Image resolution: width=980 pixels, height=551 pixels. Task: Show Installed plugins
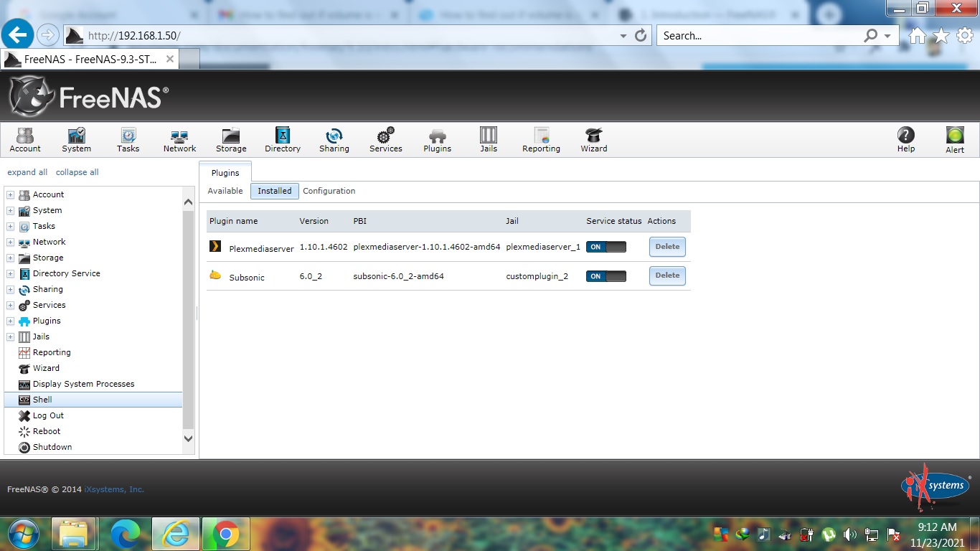[275, 191]
